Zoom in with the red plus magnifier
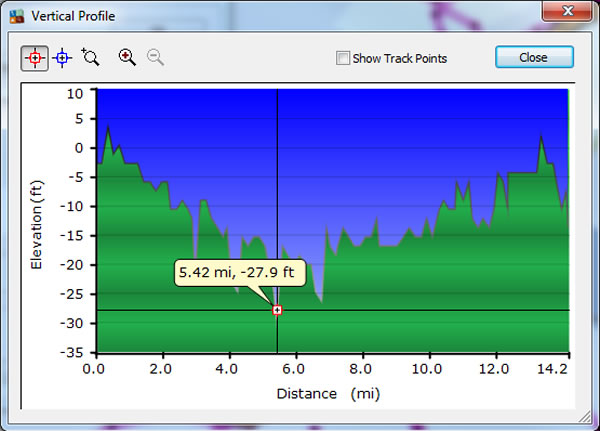 pyautogui.click(x=127, y=57)
